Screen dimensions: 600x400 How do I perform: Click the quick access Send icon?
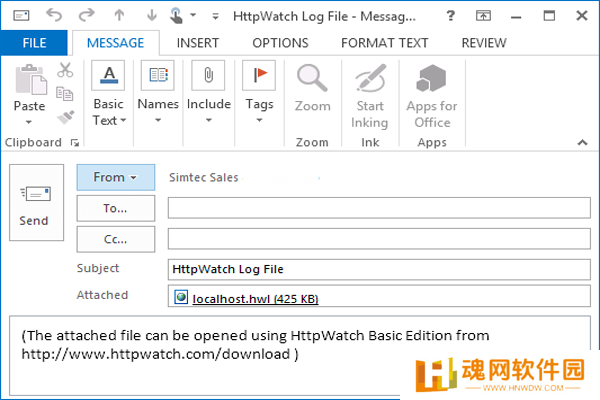21,16
